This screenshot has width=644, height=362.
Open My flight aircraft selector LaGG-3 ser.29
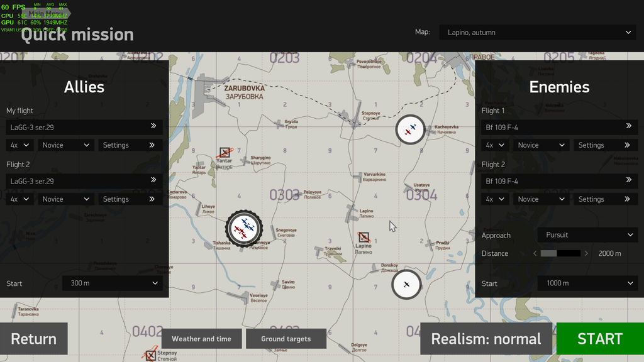click(x=84, y=127)
